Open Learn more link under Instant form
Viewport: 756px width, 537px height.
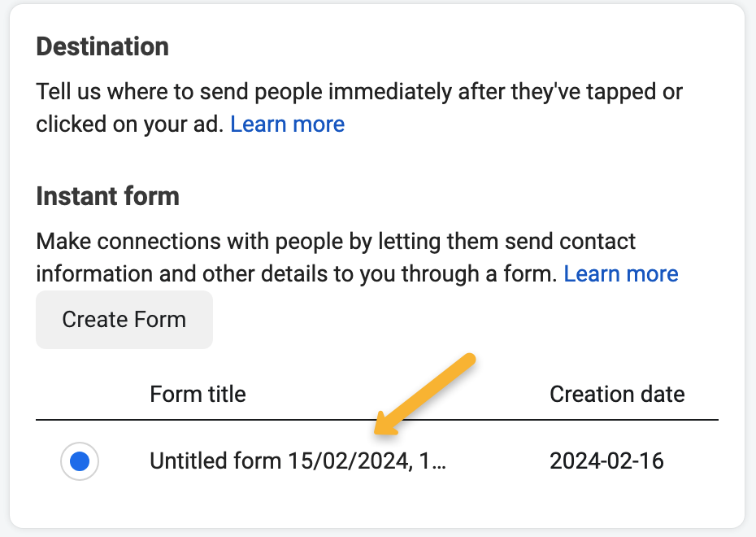point(621,274)
